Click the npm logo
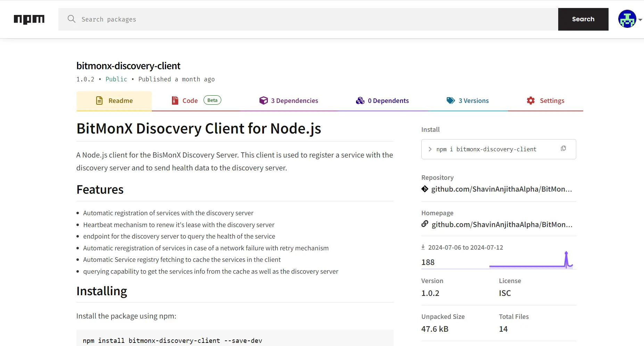Viewport: 644px width, 346px height. point(29,19)
